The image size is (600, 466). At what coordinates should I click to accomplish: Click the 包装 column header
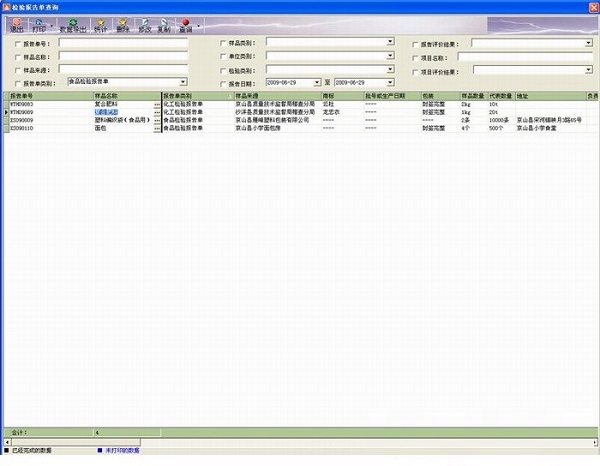440,96
